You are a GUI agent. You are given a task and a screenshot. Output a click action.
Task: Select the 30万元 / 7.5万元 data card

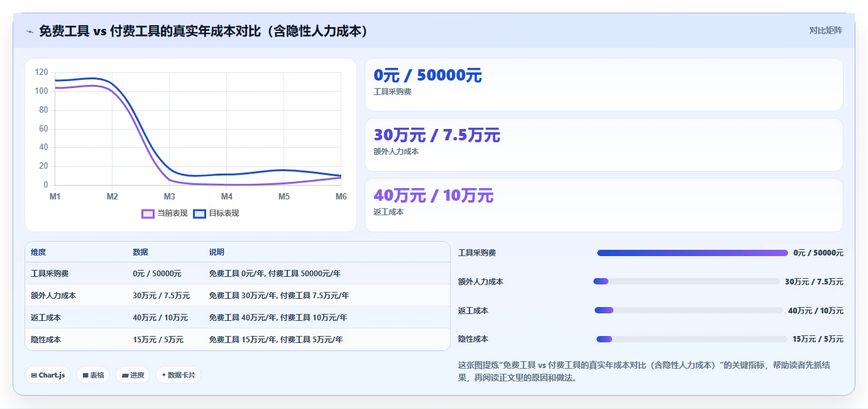click(603, 145)
